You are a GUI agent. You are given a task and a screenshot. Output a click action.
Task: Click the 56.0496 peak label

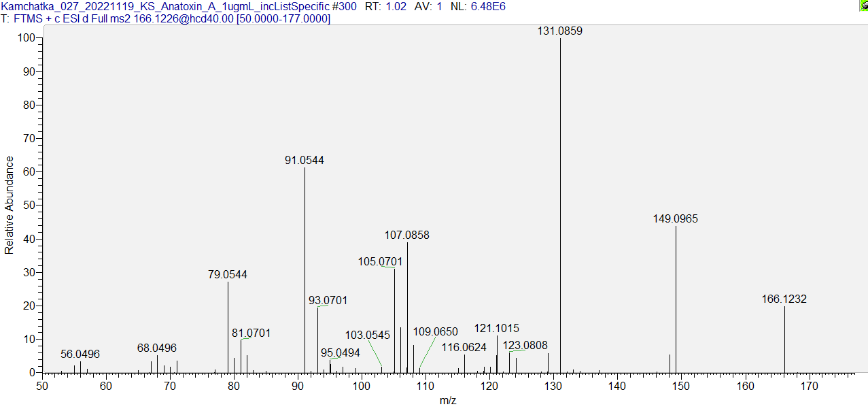80,355
